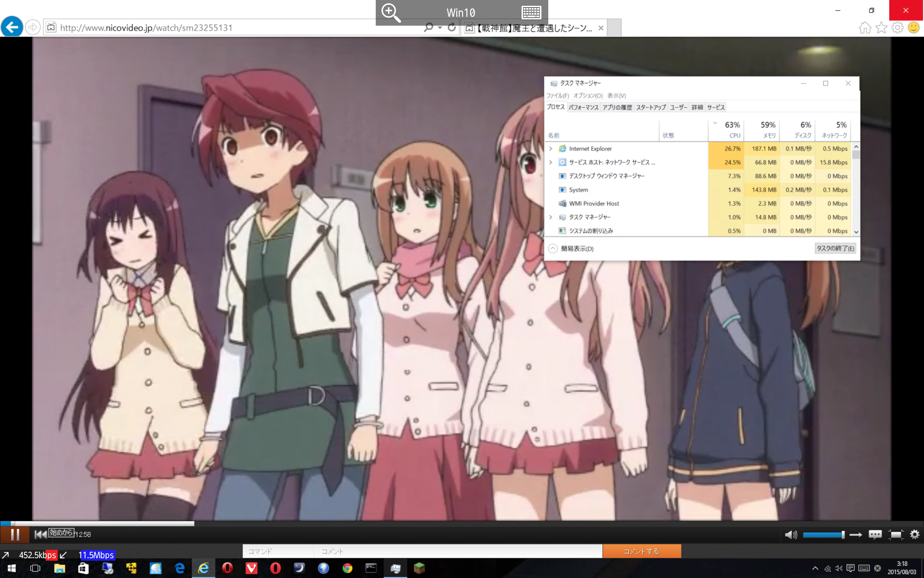Open Action Center notification icon
This screenshot has height=578, width=924.
(850, 568)
